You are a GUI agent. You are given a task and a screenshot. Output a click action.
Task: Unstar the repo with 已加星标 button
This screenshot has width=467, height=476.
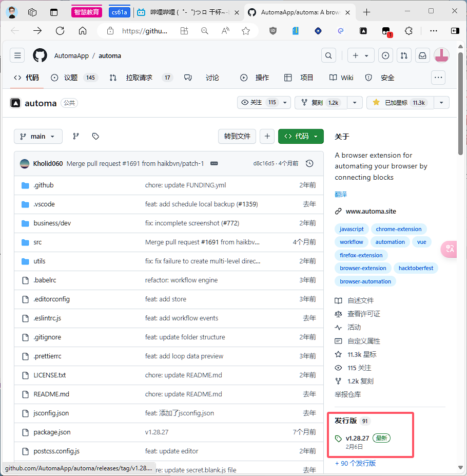click(x=401, y=103)
